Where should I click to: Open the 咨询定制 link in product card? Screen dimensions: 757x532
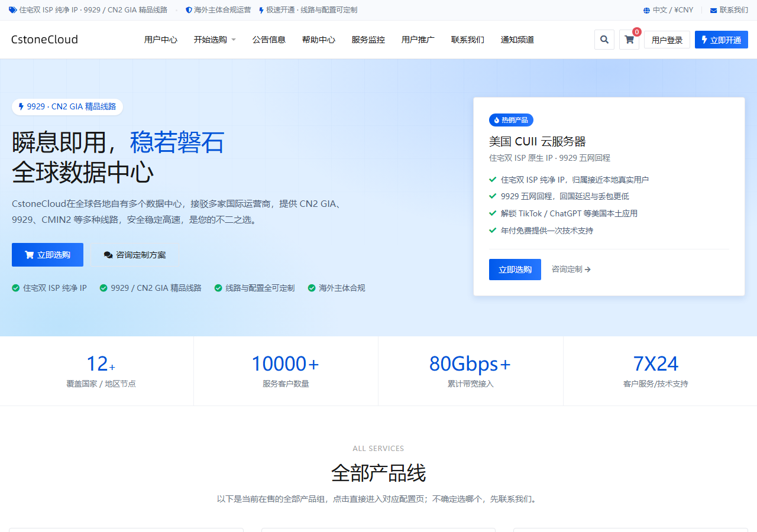571,270
